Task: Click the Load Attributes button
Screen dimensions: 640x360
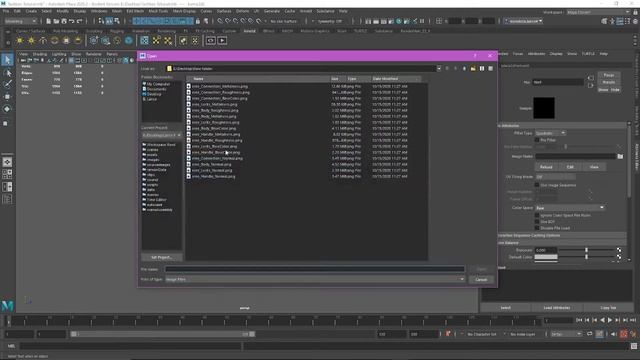Action: (x=557, y=308)
